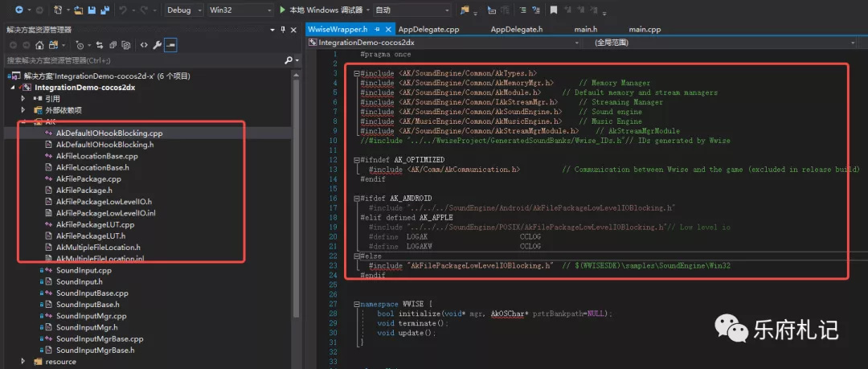This screenshot has height=369, width=868.
Task: Close the Solution Explorer panel
Action: coord(294,30)
